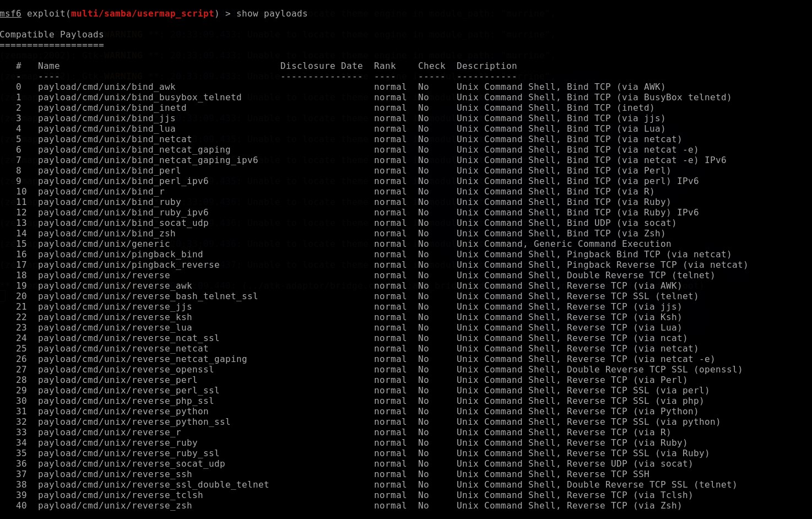Click the Description column header

coord(486,66)
